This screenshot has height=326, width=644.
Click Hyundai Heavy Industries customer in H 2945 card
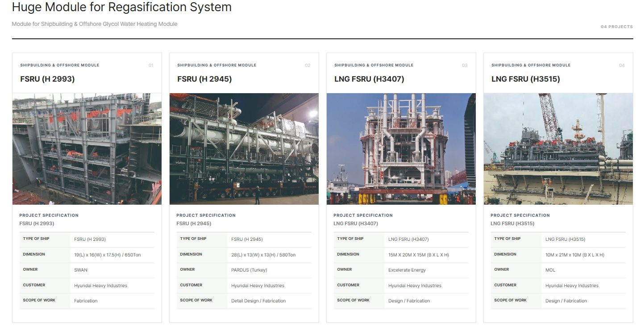pos(258,286)
